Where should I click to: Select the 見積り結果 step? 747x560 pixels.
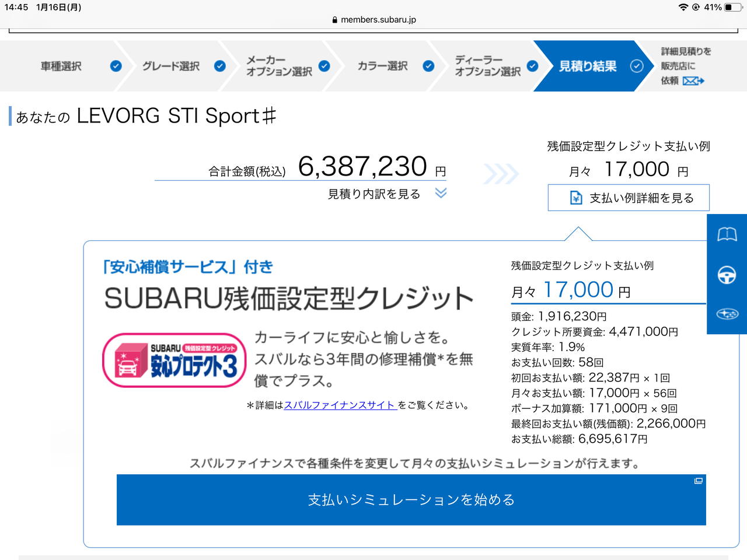tap(588, 66)
